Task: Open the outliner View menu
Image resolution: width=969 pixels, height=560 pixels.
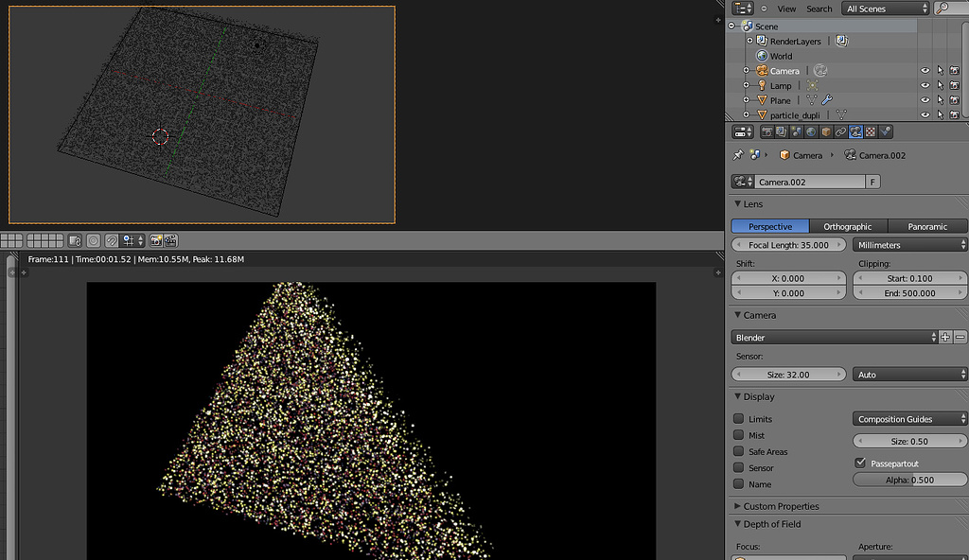Action: click(786, 9)
